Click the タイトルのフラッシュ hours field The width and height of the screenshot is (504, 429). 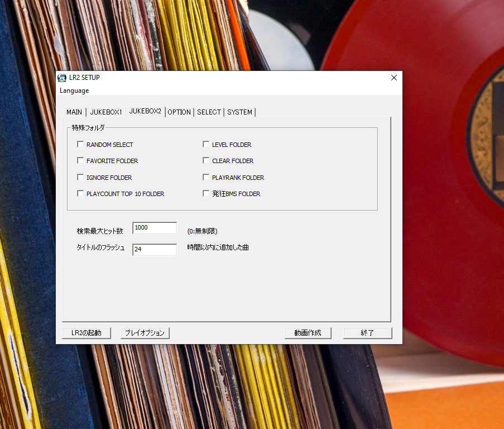point(155,250)
